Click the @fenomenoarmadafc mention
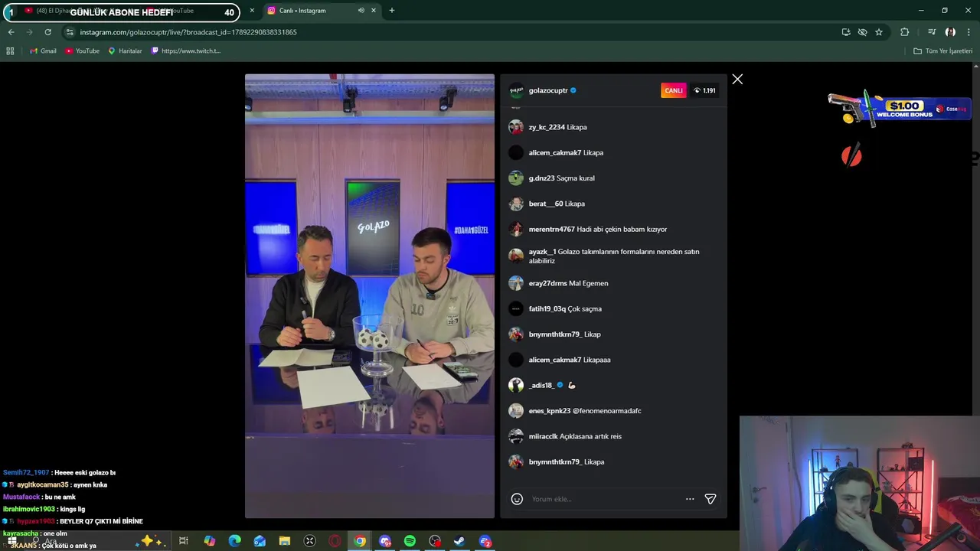This screenshot has width=980, height=551. tap(607, 411)
